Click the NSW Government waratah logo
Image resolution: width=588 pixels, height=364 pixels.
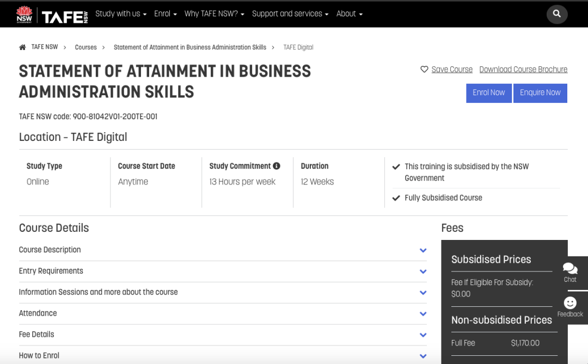click(x=24, y=14)
